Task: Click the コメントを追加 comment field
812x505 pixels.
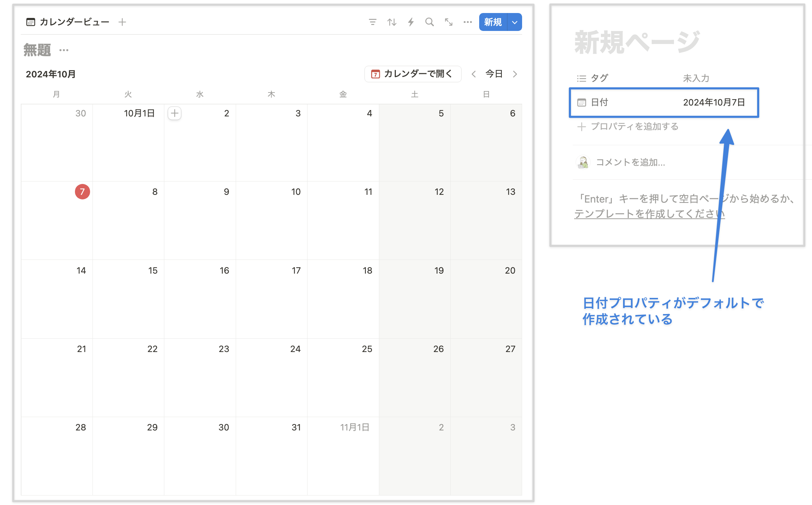Action: 630,162
